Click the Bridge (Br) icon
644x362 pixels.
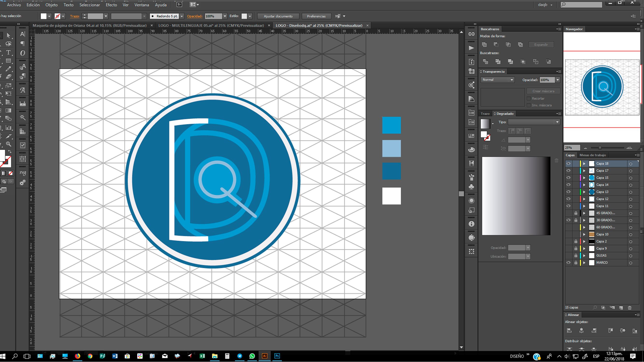[179, 5]
